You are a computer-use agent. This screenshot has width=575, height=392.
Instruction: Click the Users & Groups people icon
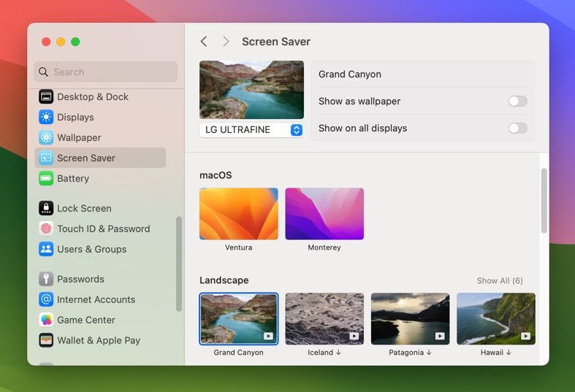[46, 249]
